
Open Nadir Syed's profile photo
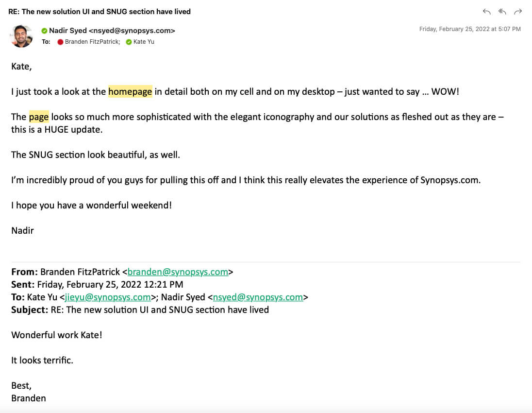click(x=21, y=36)
